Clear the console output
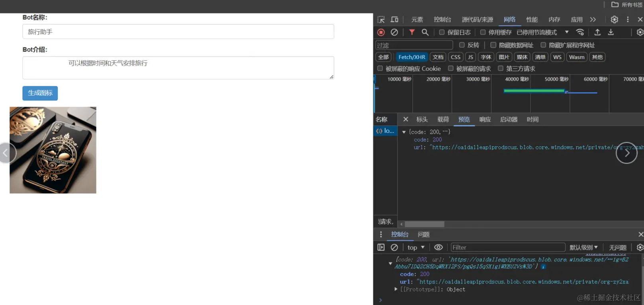 (x=394, y=247)
